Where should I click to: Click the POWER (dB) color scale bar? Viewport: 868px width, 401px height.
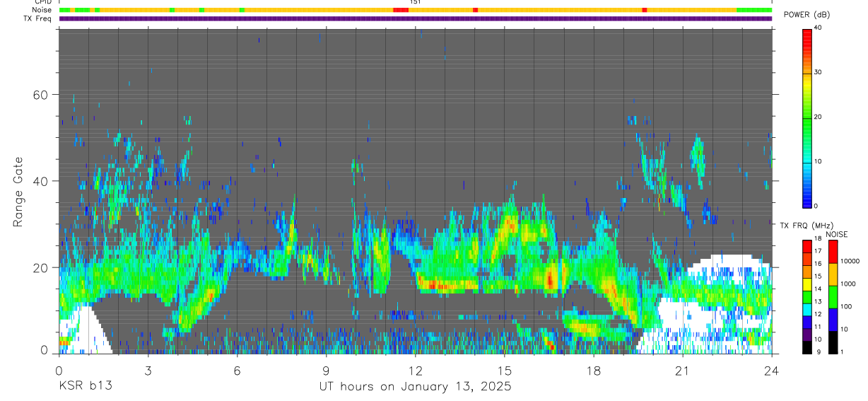tap(807, 117)
